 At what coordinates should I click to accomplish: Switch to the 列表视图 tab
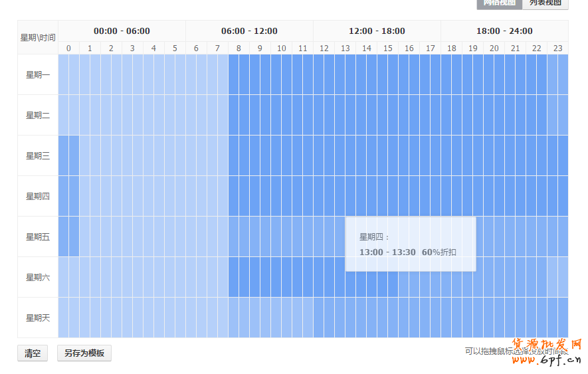tap(545, 3)
